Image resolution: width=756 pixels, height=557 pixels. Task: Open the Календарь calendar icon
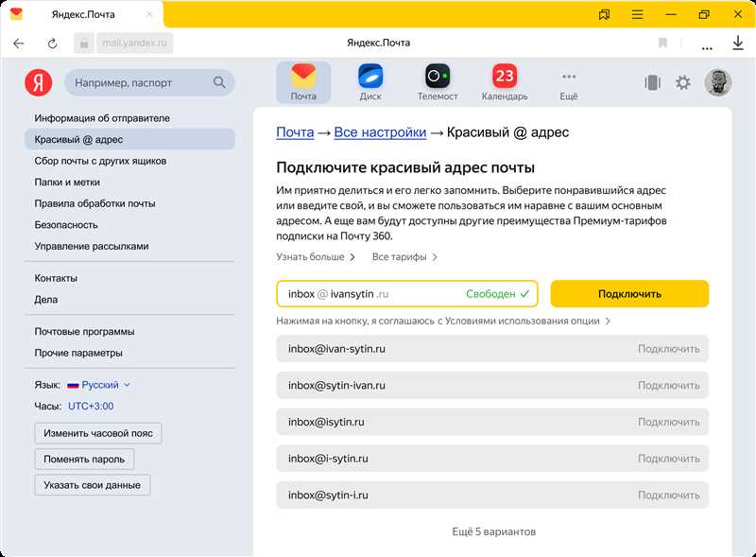tap(505, 82)
